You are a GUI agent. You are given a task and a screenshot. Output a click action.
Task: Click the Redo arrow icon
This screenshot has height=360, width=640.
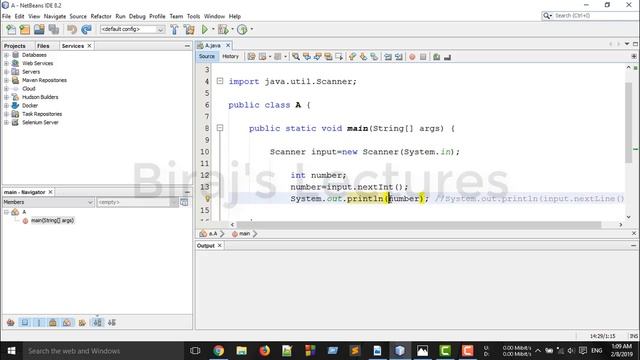[x=86, y=29]
